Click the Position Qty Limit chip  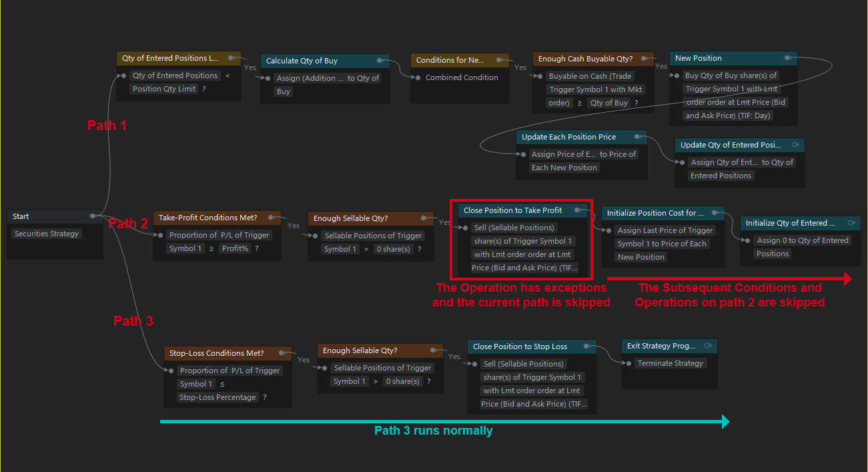click(x=164, y=89)
